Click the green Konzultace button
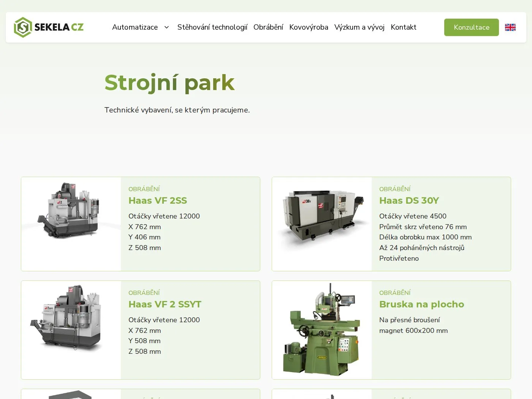 (472, 27)
